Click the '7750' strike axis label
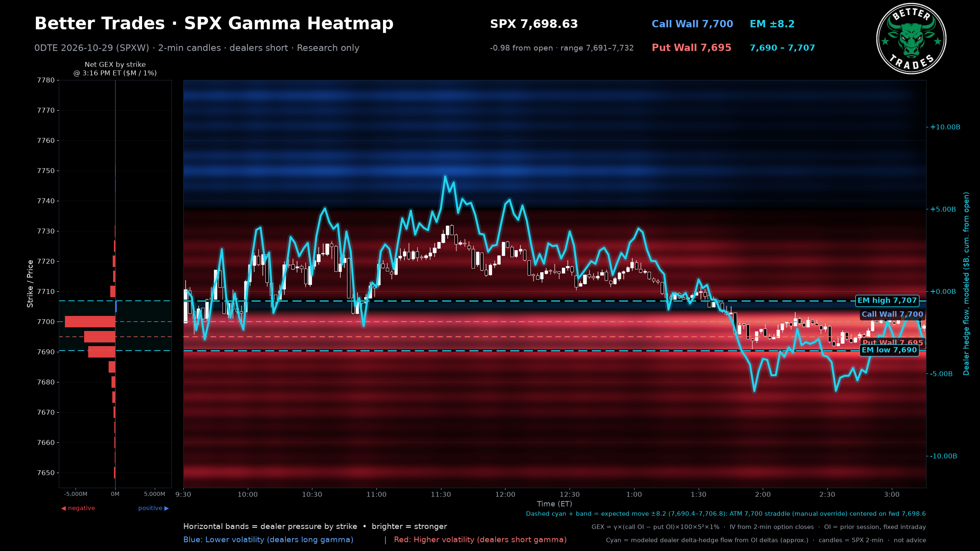This screenshot has width=980, height=551. (x=46, y=171)
